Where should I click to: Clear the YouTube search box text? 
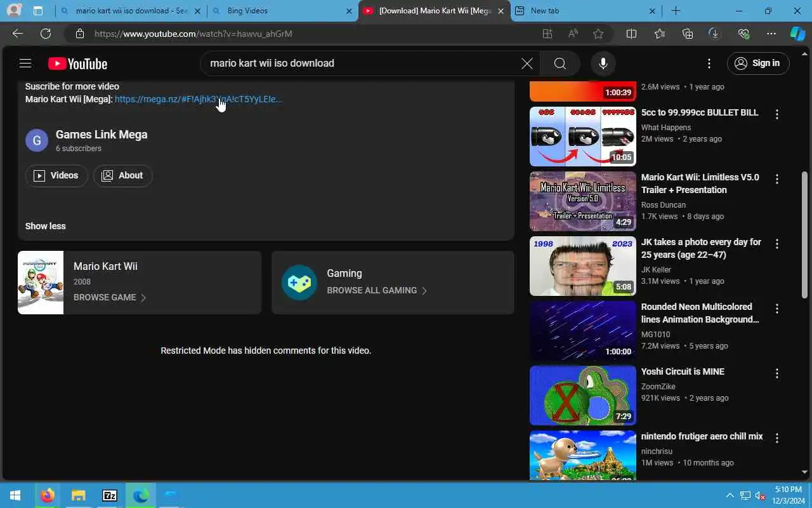[527, 63]
